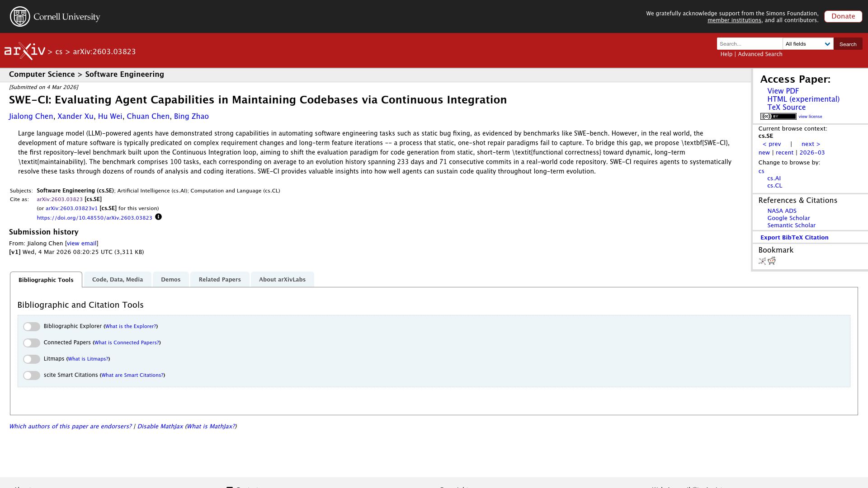Open the Demos tab
The height and width of the screenshot is (488, 868).
pyautogui.click(x=171, y=279)
